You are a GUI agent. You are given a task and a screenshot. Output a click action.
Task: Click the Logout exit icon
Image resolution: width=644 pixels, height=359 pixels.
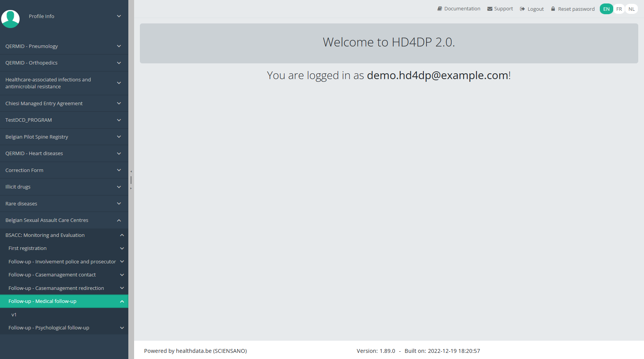[x=522, y=9]
